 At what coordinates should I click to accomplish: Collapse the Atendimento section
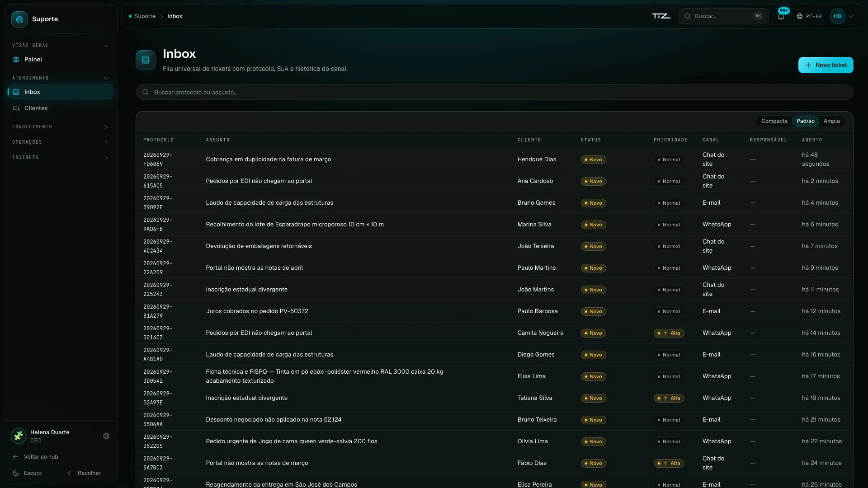tap(106, 78)
